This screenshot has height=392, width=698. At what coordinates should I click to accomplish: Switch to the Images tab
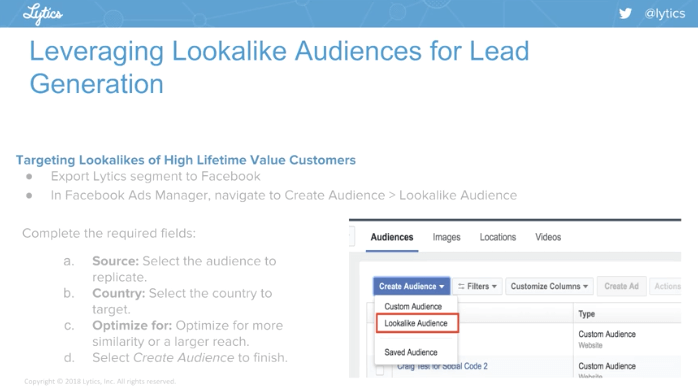(446, 237)
